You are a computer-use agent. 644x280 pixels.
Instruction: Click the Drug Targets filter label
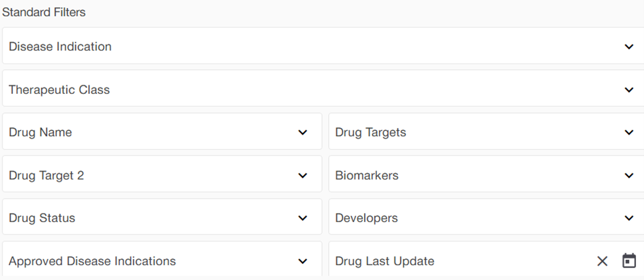tap(370, 132)
